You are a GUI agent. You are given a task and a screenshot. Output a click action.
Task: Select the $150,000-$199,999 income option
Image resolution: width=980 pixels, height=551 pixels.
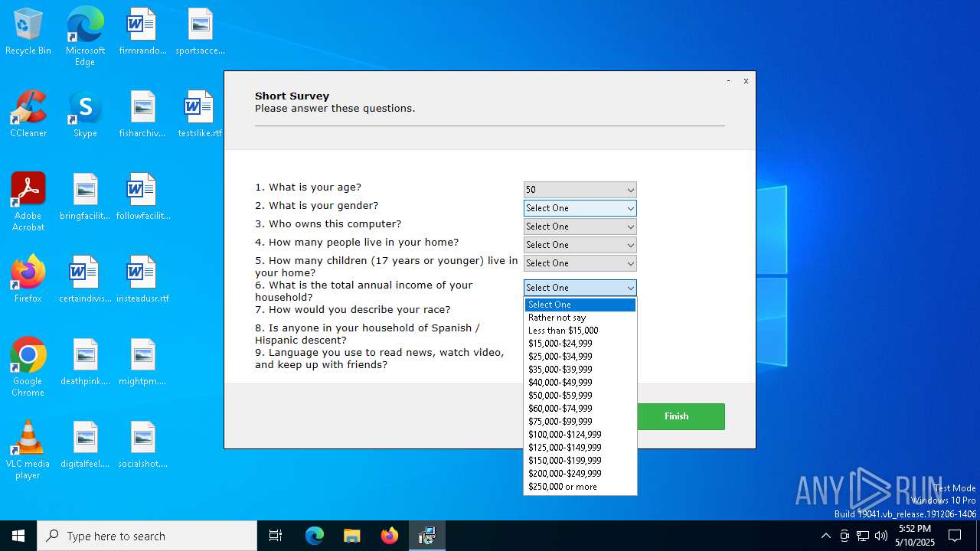click(x=580, y=461)
